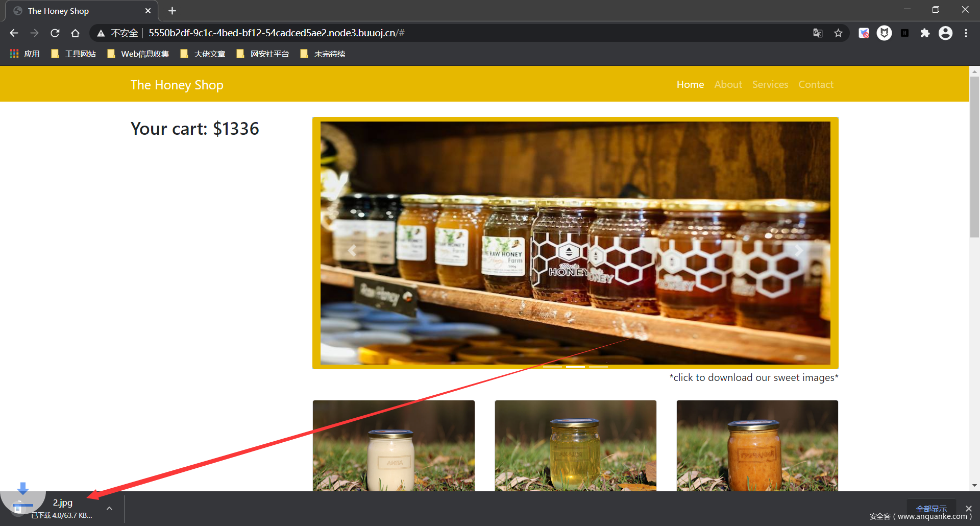
Task: Go to the About nav item
Action: coord(728,85)
